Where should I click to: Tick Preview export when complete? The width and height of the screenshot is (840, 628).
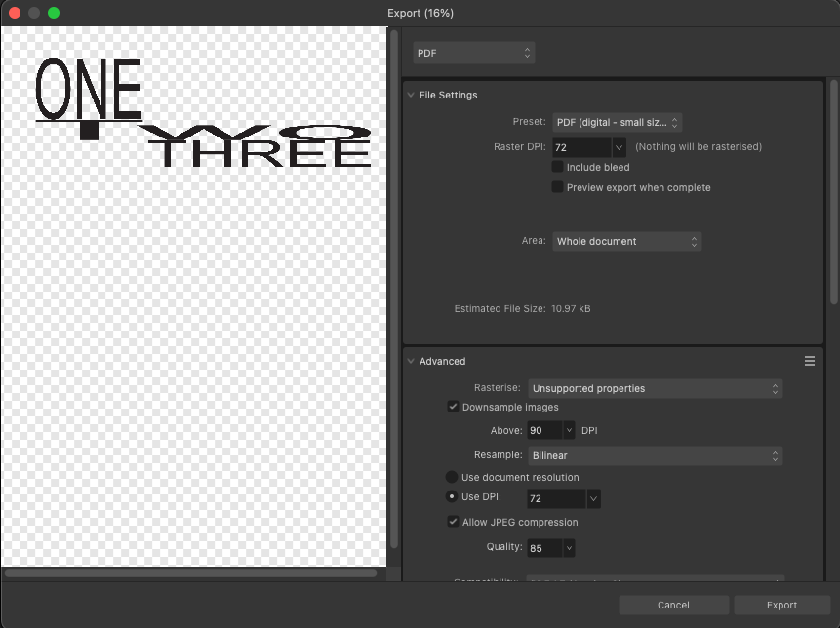(558, 187)
